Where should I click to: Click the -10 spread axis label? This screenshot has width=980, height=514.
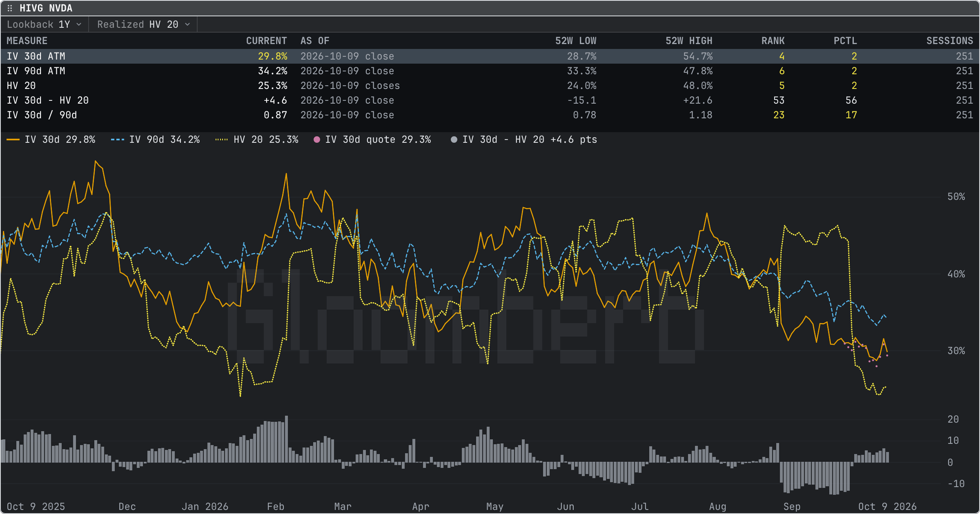click(956, 484)
